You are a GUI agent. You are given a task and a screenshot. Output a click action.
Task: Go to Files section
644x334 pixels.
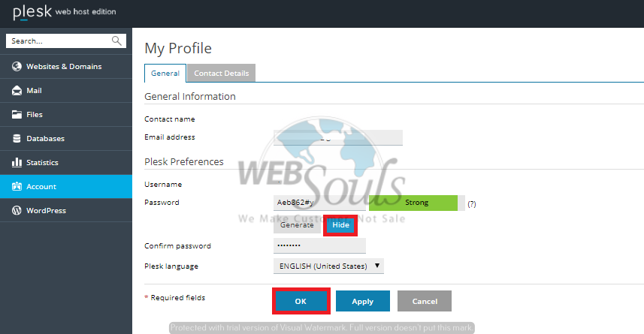tap(66, 115)
